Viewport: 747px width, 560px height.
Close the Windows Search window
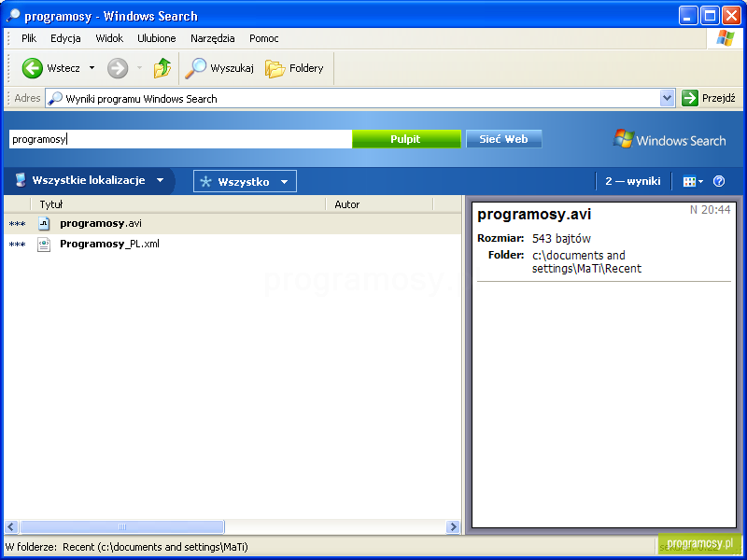point(732,16)
